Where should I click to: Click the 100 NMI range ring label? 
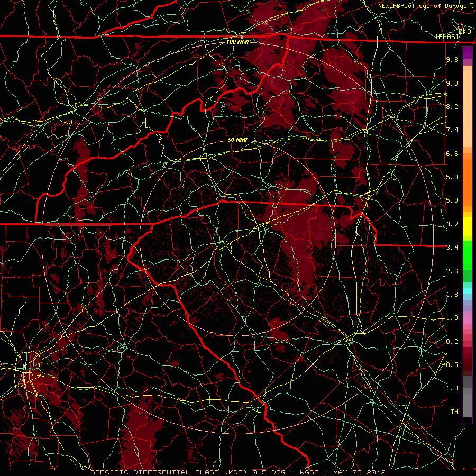(237, 42)
